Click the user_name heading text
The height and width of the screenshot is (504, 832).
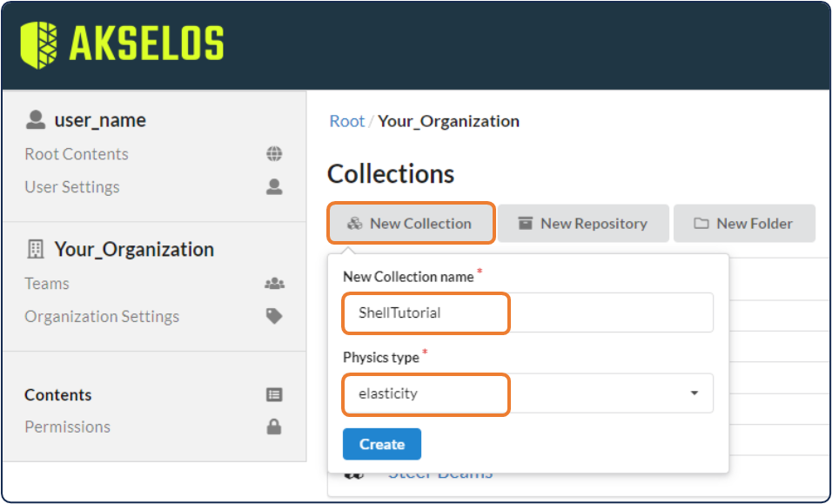100,120
